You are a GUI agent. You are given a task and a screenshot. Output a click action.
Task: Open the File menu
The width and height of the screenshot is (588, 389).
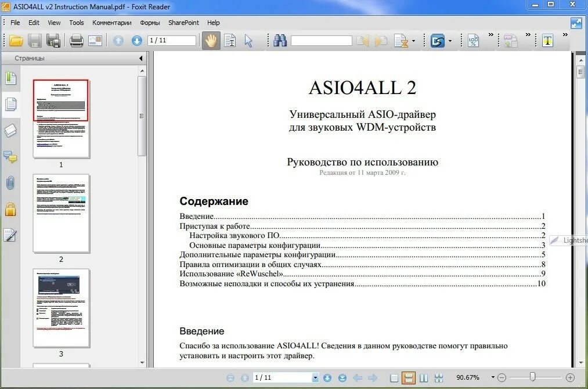[15, 23]
